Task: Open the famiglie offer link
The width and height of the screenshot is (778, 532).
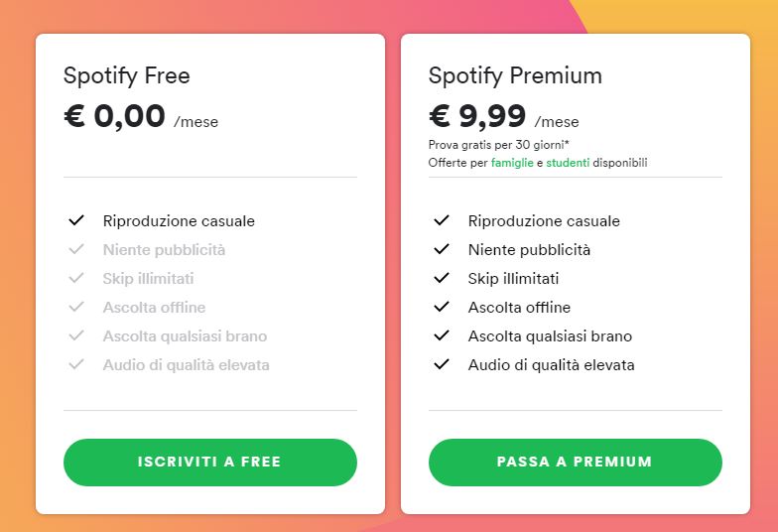Action: 512,162
